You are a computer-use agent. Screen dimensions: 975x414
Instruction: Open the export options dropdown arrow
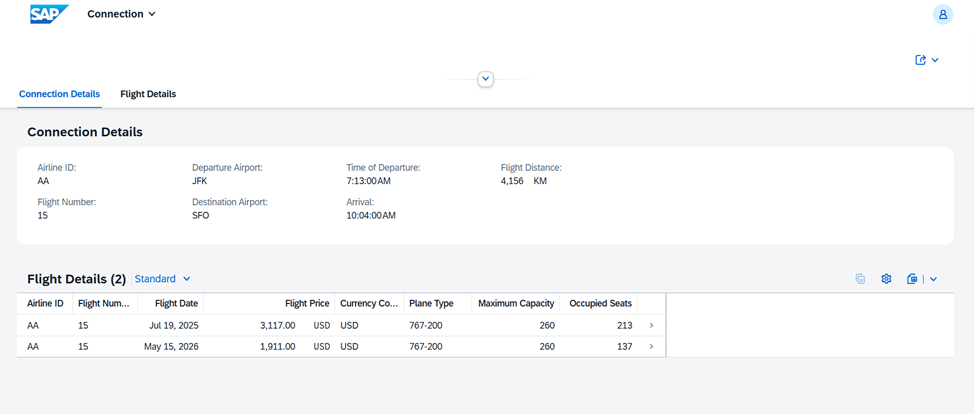pos(934,279)
